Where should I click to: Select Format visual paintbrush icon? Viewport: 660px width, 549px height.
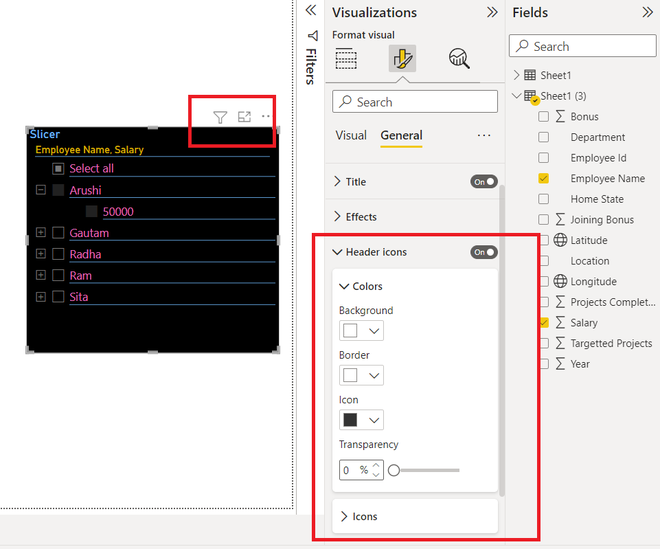[402, 58]
